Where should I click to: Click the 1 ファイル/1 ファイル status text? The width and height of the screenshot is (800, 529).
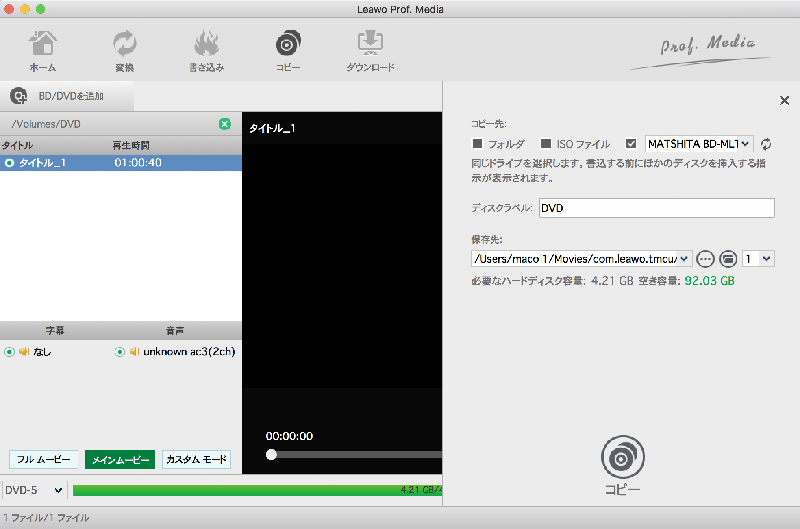coord(46,518)
